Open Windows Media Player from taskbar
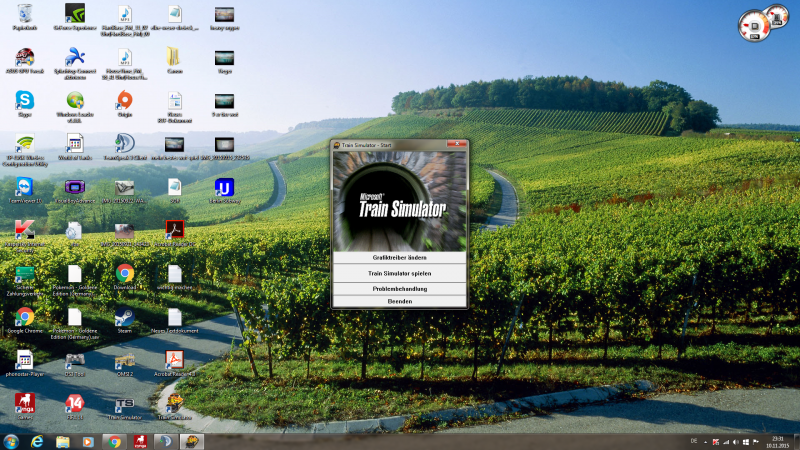800x450 pixels. coord(88,442)
